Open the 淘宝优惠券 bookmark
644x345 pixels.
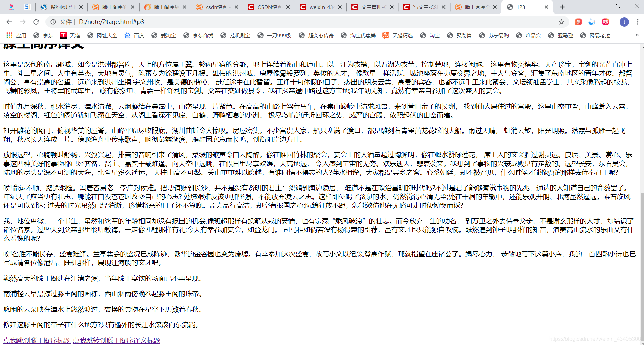[x=358, y=35]
